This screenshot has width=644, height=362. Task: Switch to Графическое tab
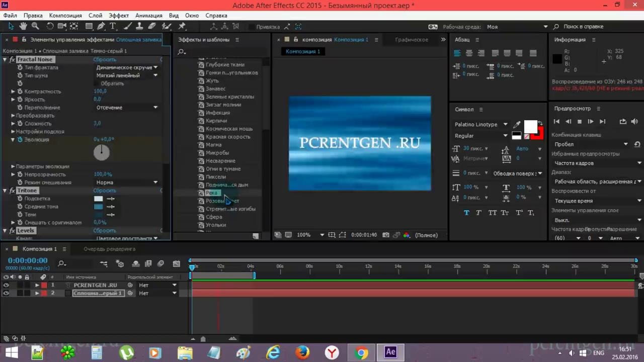412,40
